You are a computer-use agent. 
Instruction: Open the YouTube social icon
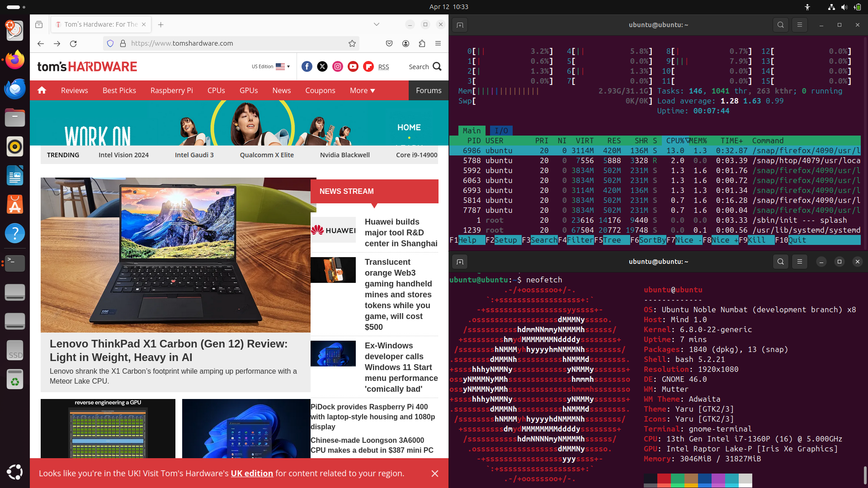click(353, 66)
